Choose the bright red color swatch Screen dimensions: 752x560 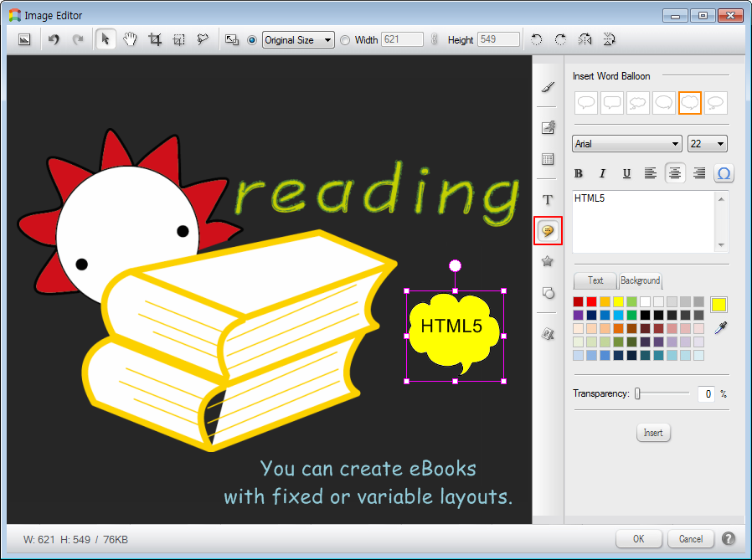[x=591, y=301]
